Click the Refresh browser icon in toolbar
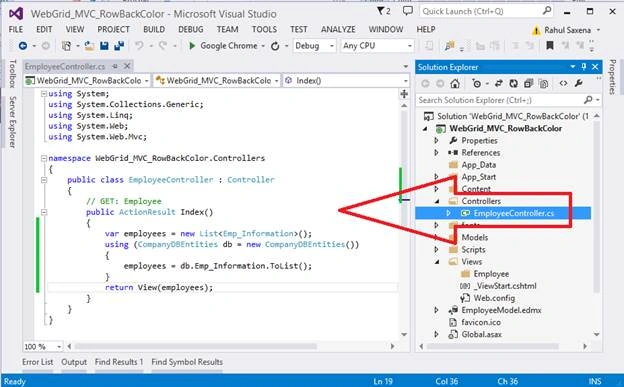The height and width of the screenshot is (387, 624). click(x=275, y=46)
